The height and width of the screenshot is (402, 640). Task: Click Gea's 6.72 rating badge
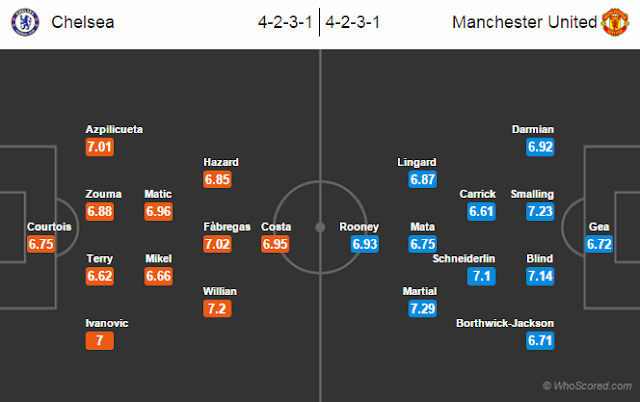pyautogui.click(x=599, y=244)
